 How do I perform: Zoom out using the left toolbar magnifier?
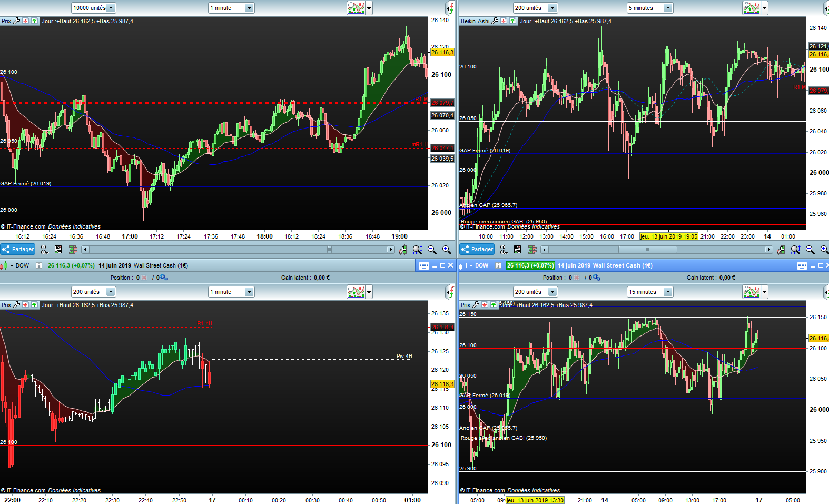pyautogui.click(x=432, y=250)
